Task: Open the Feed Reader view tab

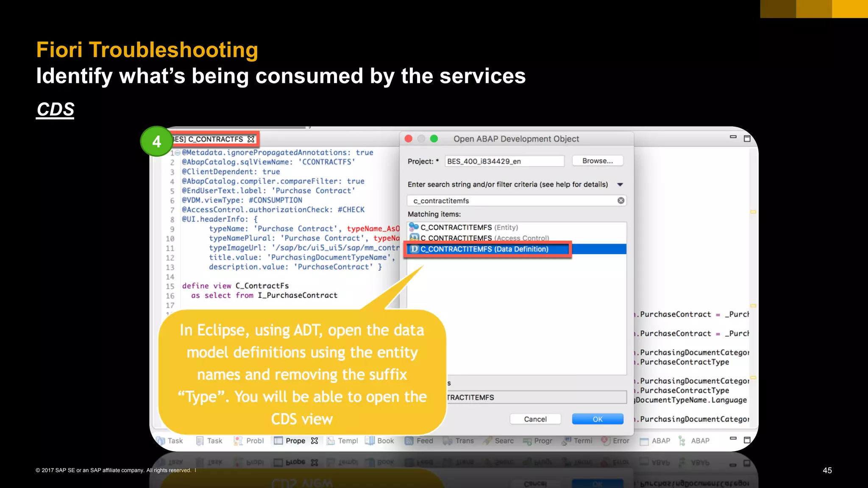Action: (x=419, y=441)
